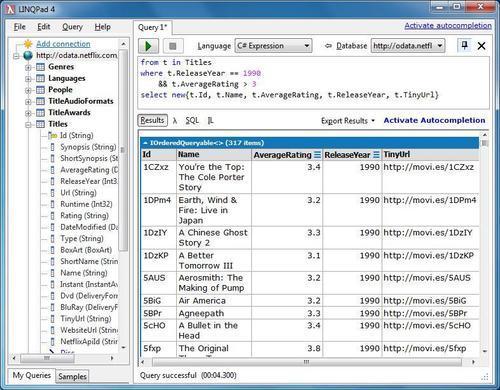This screenshot has width=500, height=390.
Task: Click the Titles table icon
Action: point(40,124)
